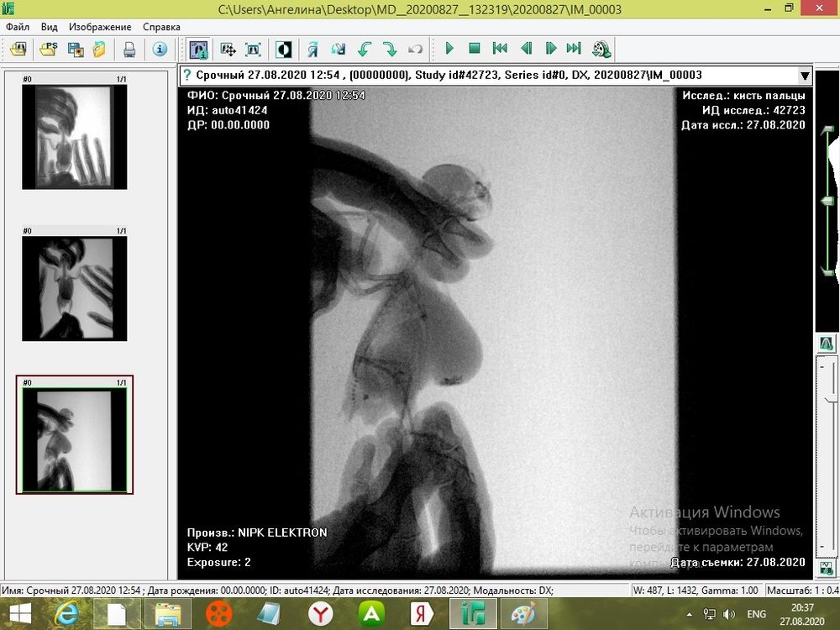
Task: Open the Файл menu
Action: (x=18, y=27)
